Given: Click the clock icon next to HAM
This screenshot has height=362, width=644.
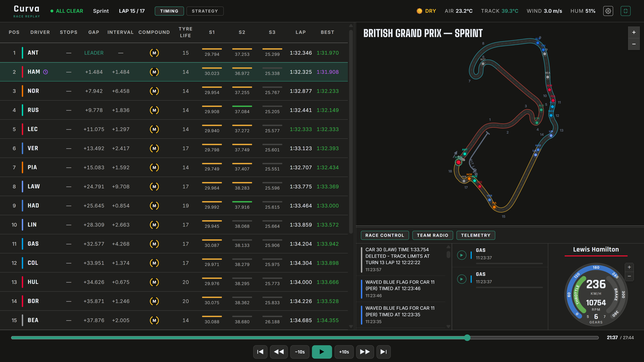Looking at the screenshot, I should tap(45, 72).
